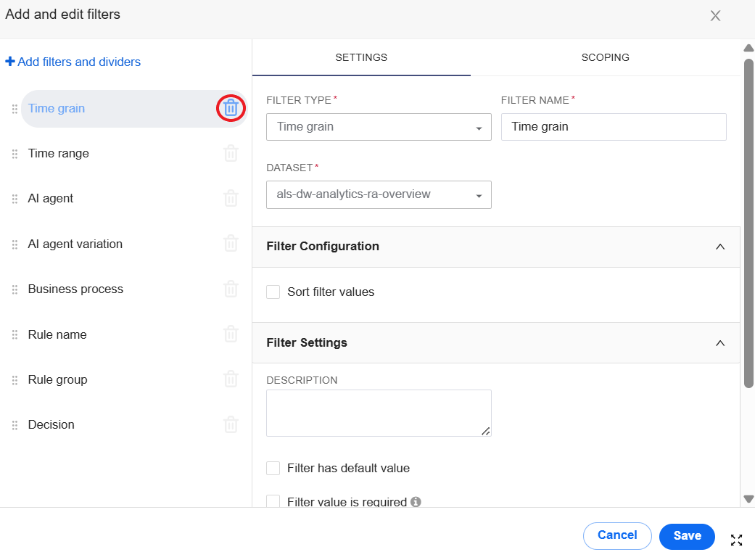755x560 pixels.
Task: Select the Rule name filter
Action: 57,334
